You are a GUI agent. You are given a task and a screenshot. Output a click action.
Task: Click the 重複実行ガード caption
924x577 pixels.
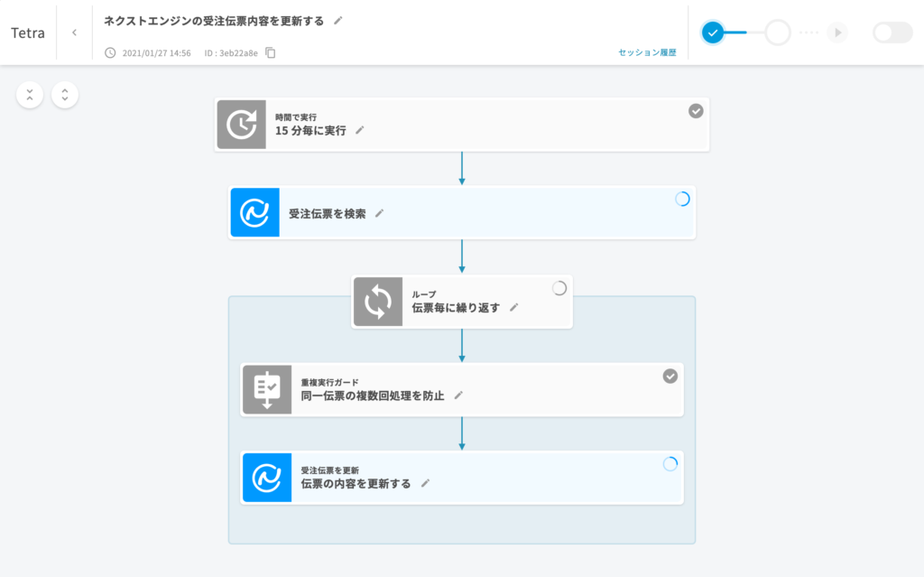point(329,382)
